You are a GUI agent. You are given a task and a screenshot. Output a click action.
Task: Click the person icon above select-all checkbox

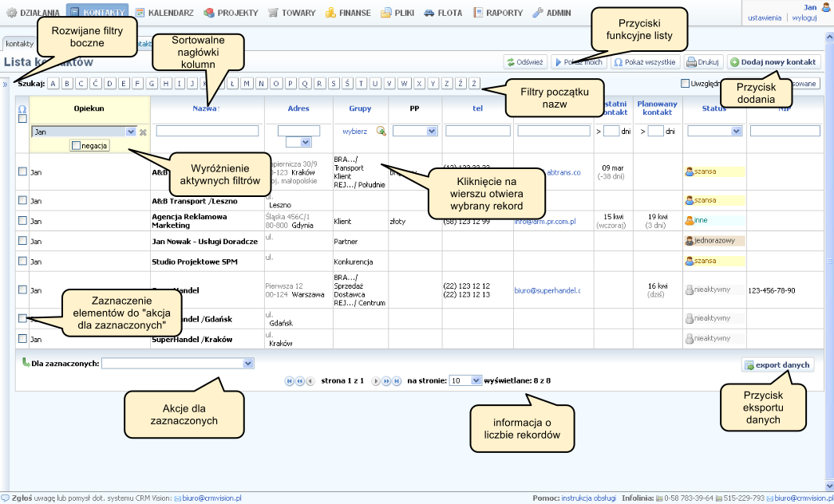(x=22, y=108)
